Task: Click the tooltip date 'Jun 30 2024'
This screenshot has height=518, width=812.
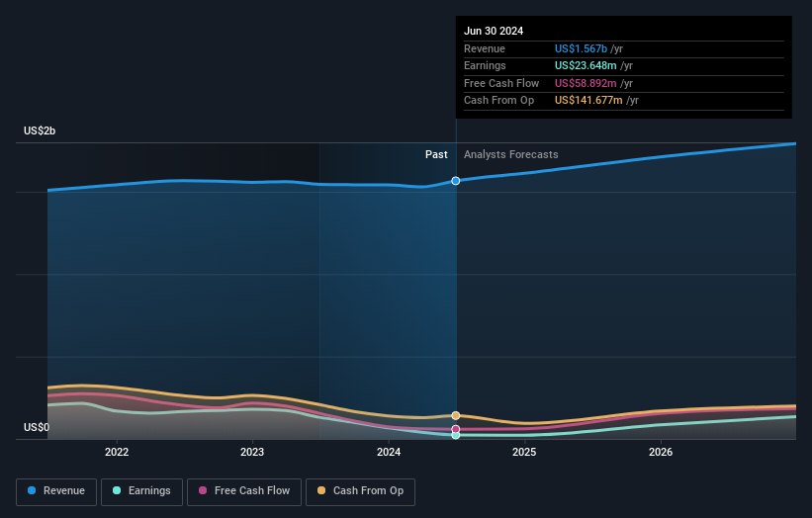Action: [494, 31]
